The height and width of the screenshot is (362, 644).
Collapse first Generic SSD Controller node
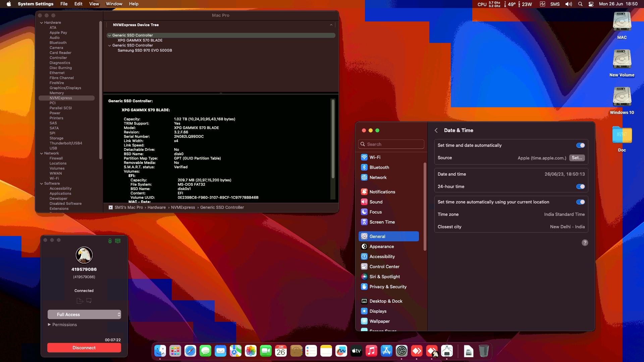(x=109, y=35)
